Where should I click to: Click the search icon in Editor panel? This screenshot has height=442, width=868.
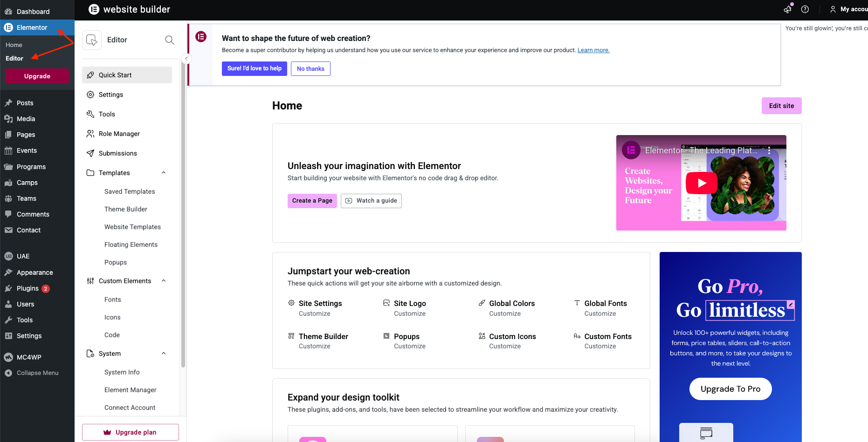coord(170,40)
